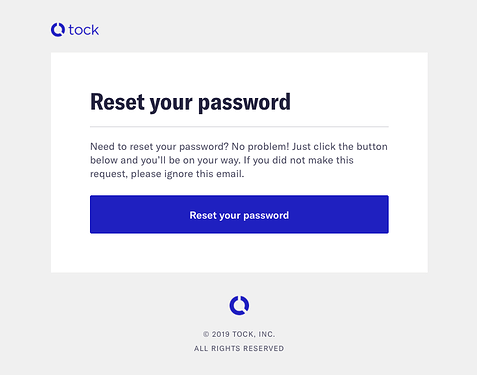
Task: Click the Tock circular logo icon in header
Action: (58, 30)
